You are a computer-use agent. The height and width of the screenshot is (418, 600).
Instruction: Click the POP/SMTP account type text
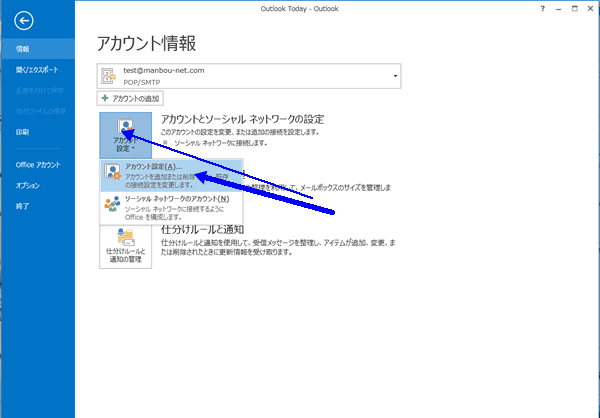[142, 82]
